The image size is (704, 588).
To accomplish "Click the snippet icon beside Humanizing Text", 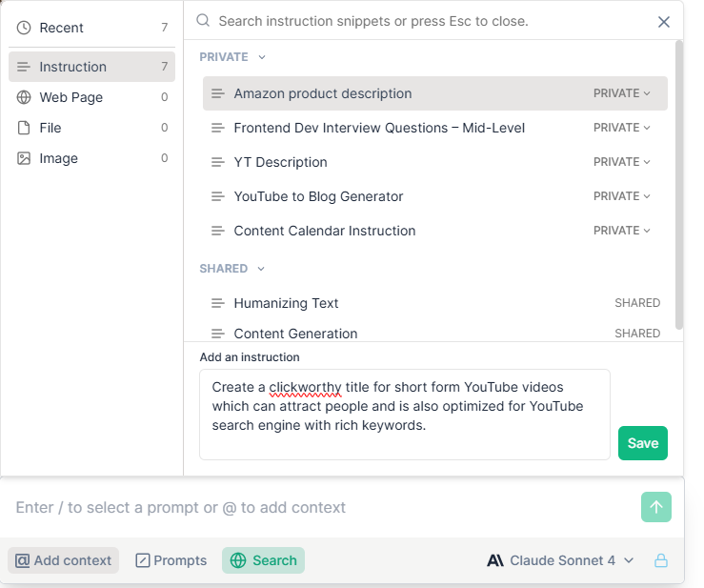I will [218, 303].
